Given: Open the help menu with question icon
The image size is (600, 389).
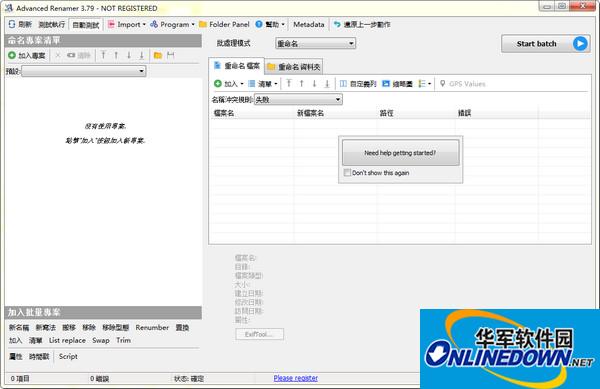Looking at the screenshot, I should [x=269, y=24].
